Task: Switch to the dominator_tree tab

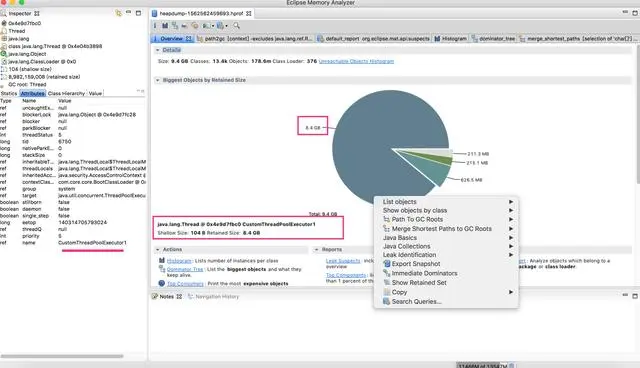Action: pyautogui.click(x=493, y=38)
